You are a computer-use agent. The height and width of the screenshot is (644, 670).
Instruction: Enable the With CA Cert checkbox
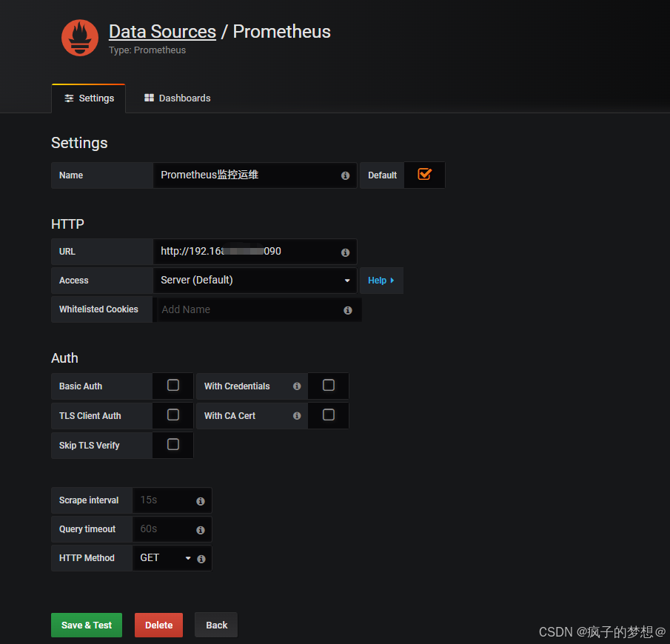(329, 415)
